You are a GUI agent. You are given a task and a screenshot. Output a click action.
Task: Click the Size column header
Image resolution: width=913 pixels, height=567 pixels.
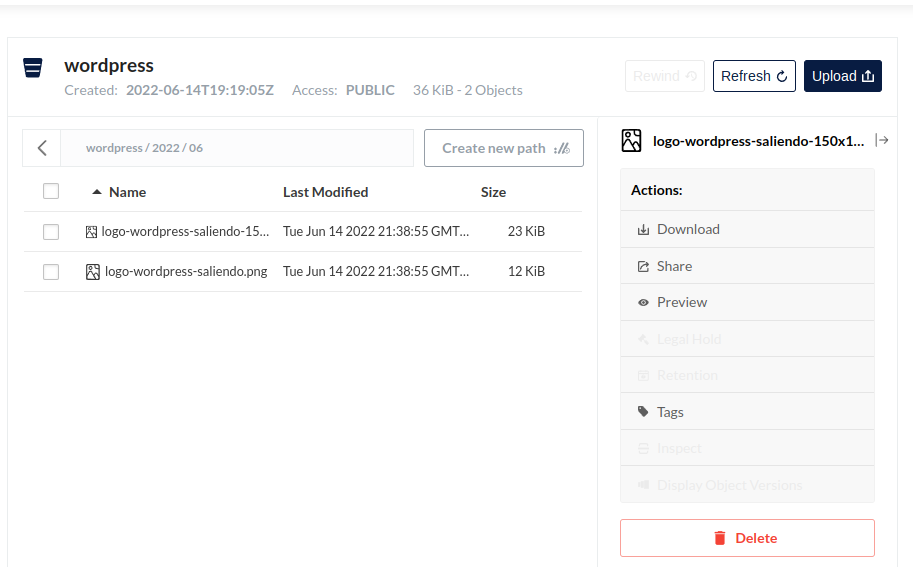tap(493, 192)
